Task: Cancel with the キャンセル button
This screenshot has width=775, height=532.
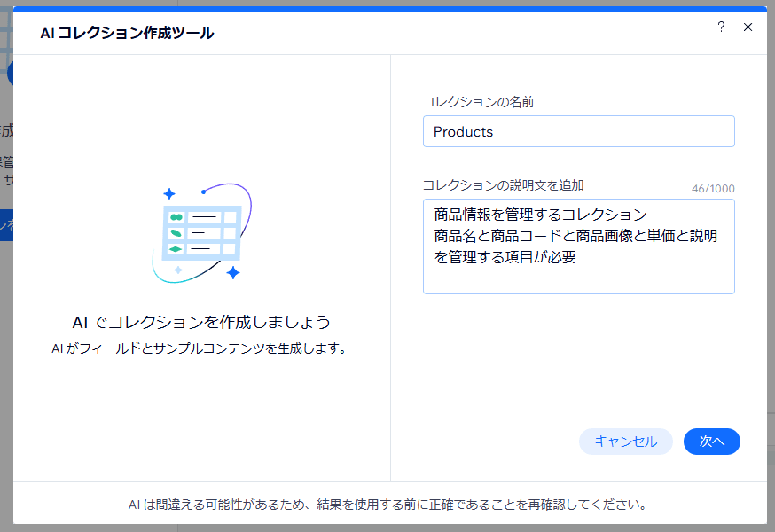Action: tap(625, 441)
